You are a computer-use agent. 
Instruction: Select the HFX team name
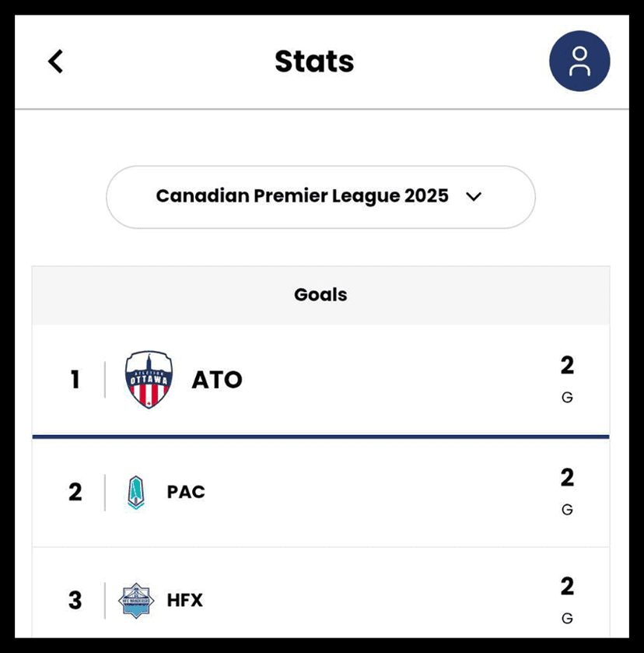point(184,600)
